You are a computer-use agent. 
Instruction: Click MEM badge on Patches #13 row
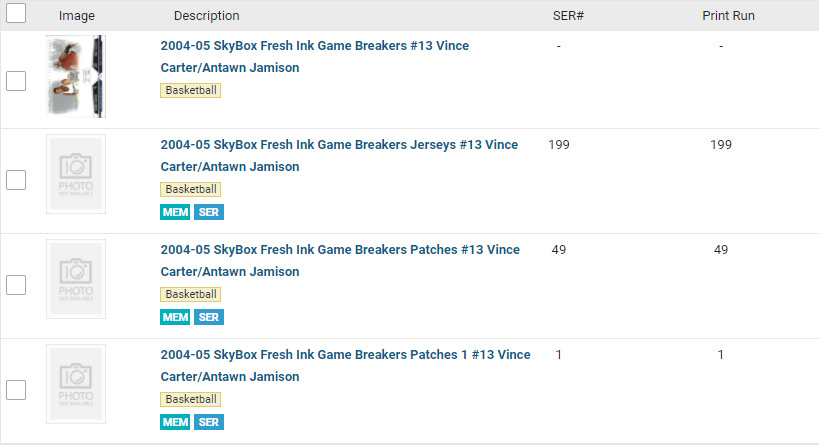(175, 317)
